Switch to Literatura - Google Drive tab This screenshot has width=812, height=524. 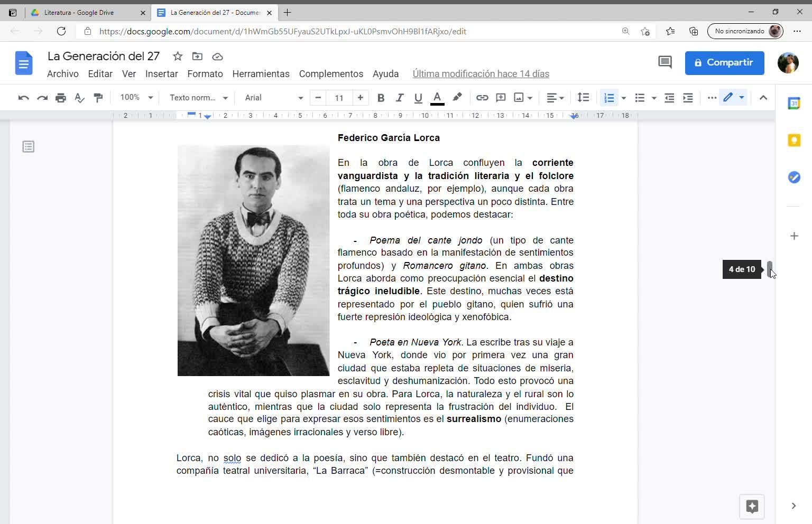tap(88, 13)
